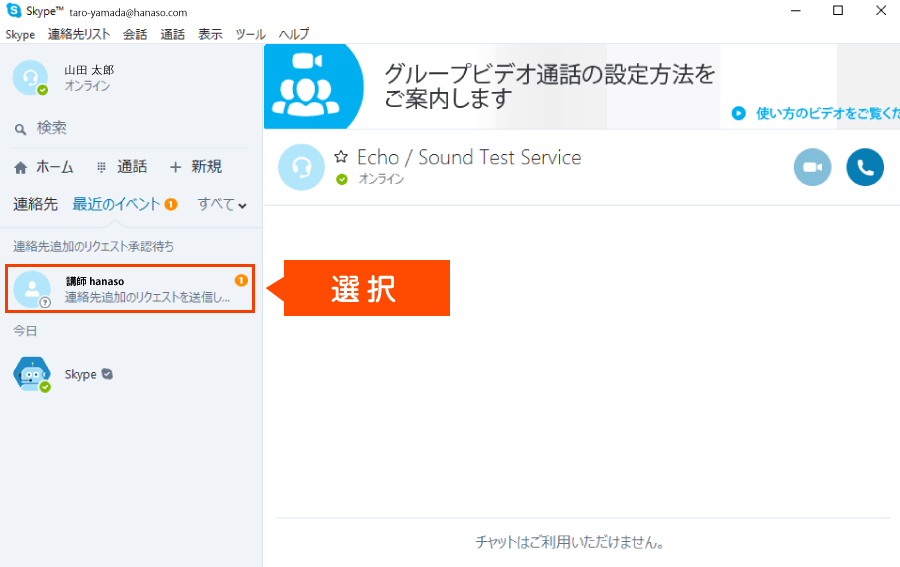Image resolution: width=900 pixels, height=567 pixels.
Task: Click taro-yamada@hanaso.com in title bar
Action: coord(128,13)
